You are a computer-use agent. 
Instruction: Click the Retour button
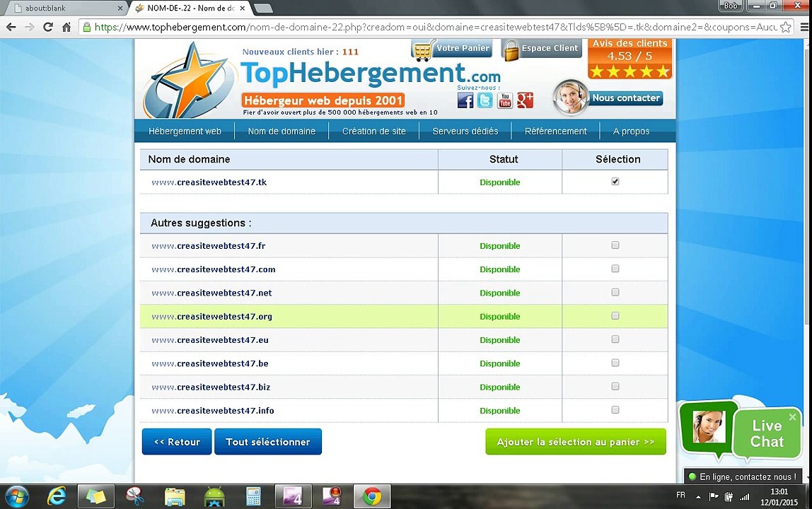coord(177,442)
